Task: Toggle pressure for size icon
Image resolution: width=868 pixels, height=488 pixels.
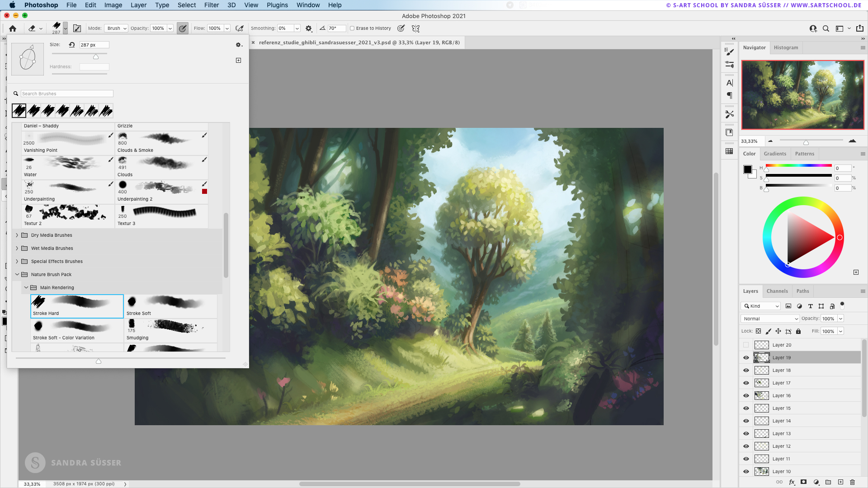Action: click(x=401, y=28)
